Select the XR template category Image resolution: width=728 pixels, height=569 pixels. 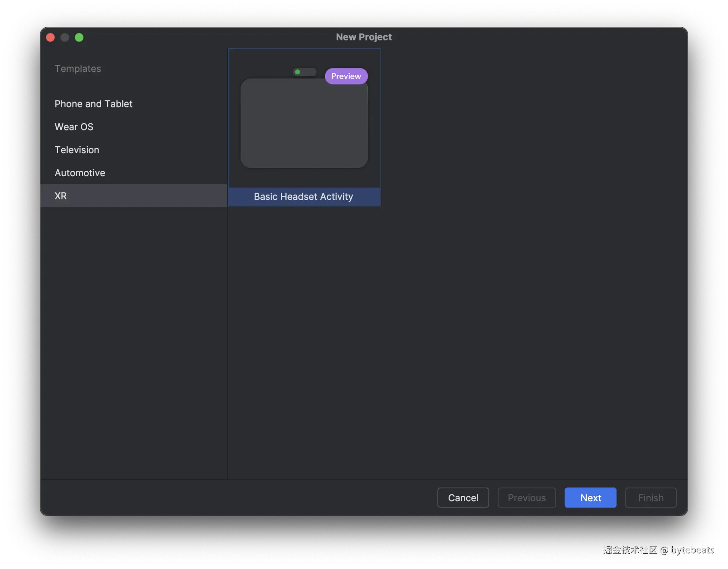pos(60,195)
